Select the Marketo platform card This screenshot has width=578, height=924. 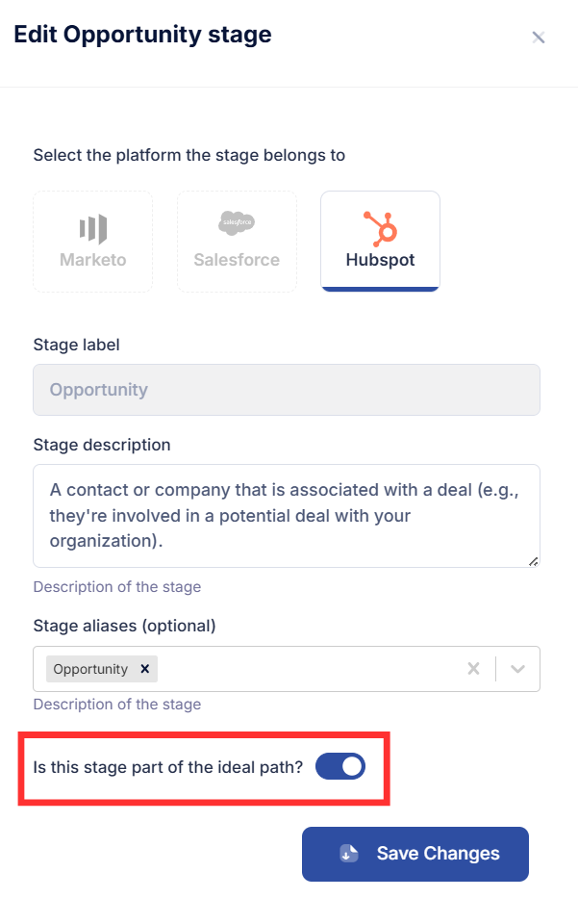point(93,242)
